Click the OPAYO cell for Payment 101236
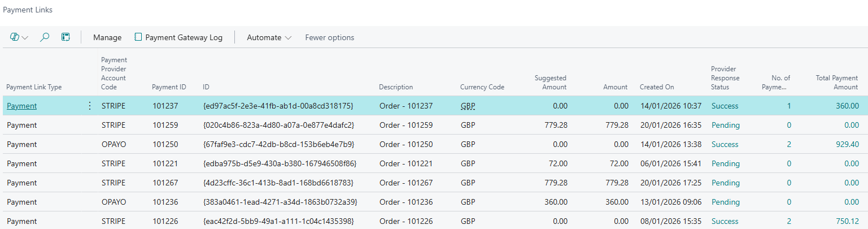This screenshot has height=229, width=868. coord(114,202)
